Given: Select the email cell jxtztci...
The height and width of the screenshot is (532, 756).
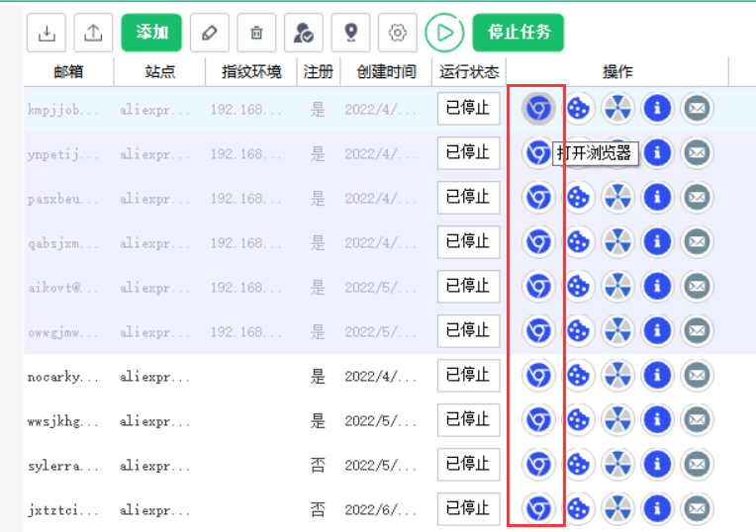Looking at the screenshot, I should coord(62,510).
